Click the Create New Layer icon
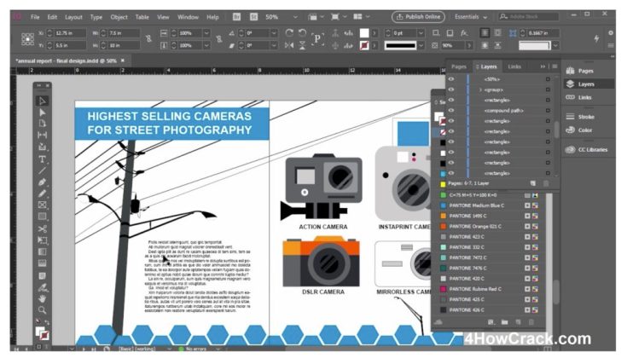 [532, 183]
